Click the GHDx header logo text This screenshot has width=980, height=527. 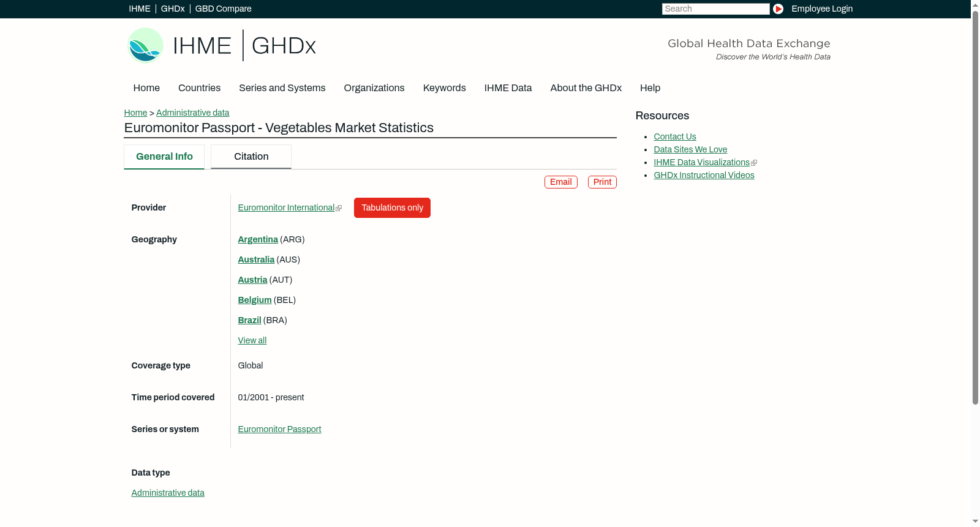(284, 46)
